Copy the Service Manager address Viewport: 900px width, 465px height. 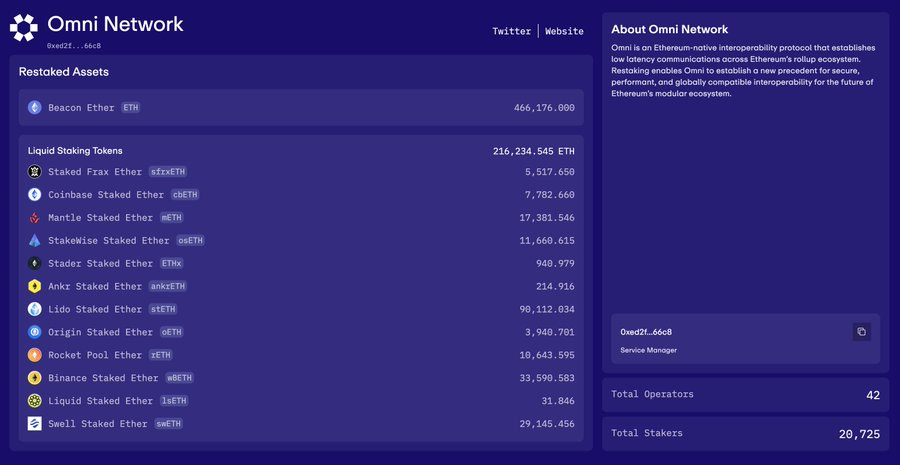pyautogui.click(x=862, y=332)
